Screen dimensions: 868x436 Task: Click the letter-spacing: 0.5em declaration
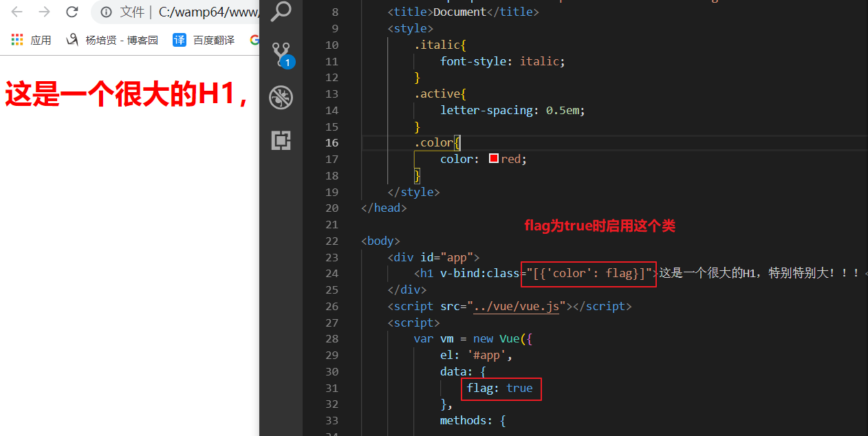(x=512, y=110)
